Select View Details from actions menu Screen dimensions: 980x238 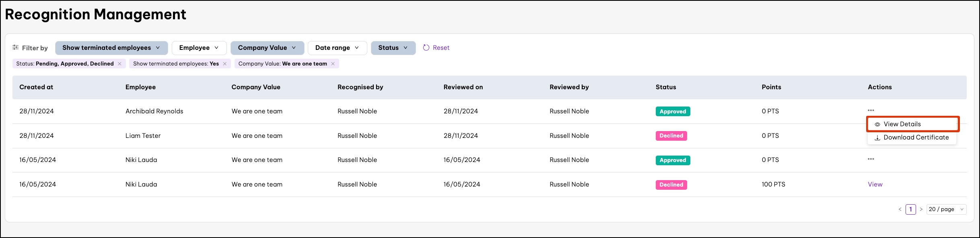[x=902, y=124]
